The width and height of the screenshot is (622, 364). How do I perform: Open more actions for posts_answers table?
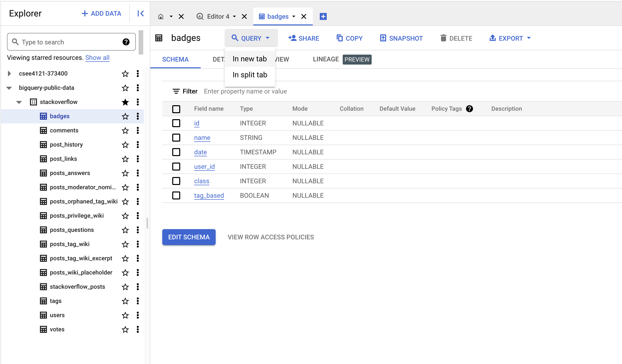pyautogui.click(x=138, y=173)
